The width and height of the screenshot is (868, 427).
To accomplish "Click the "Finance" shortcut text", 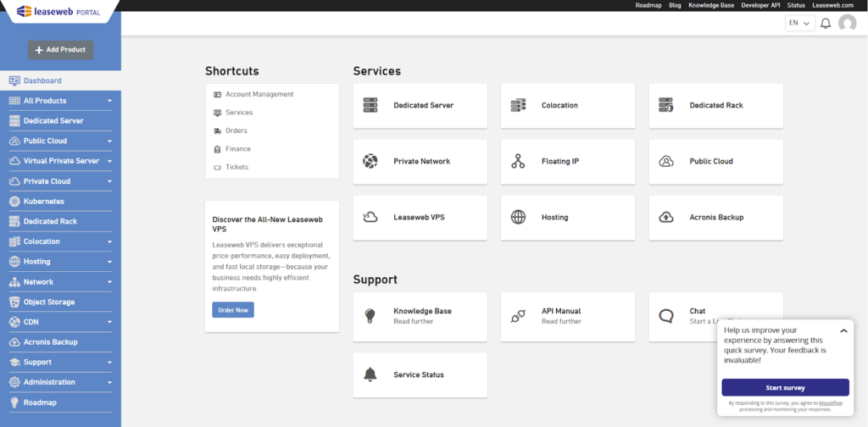I will (x=238, y=149).
